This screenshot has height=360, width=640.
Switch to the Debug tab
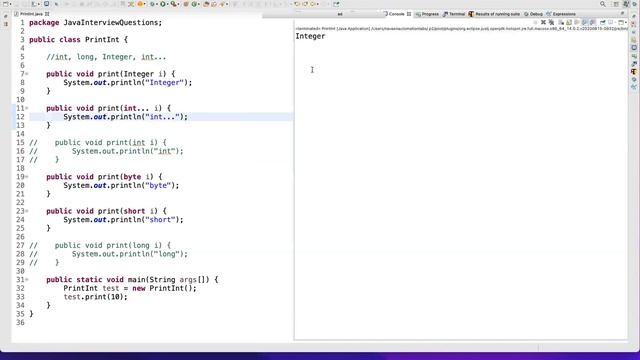[533, 14]
